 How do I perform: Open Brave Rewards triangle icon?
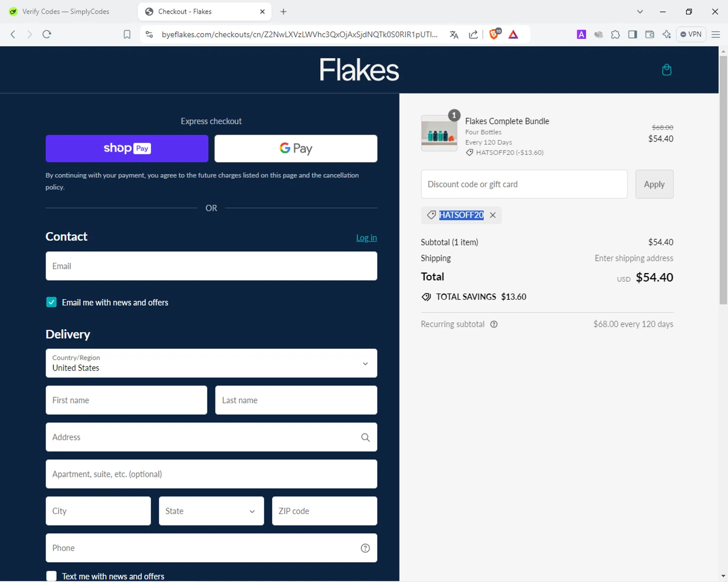(513, 34)
